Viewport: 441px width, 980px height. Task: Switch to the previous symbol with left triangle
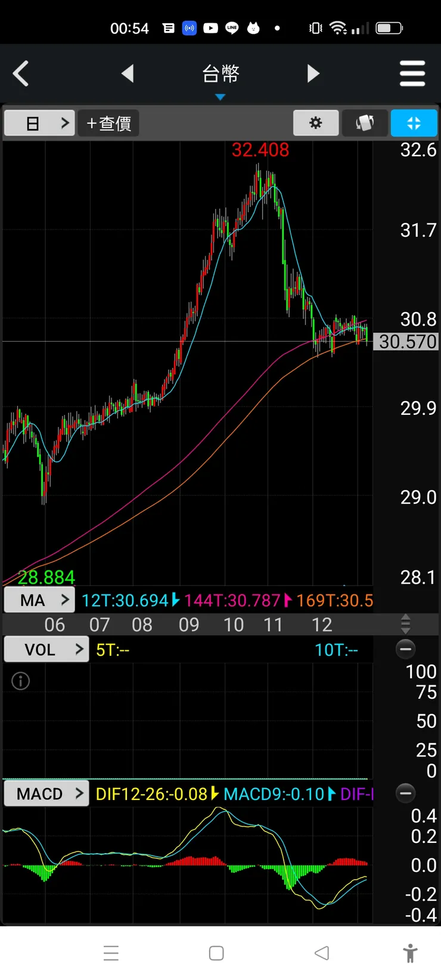(128, 74)
